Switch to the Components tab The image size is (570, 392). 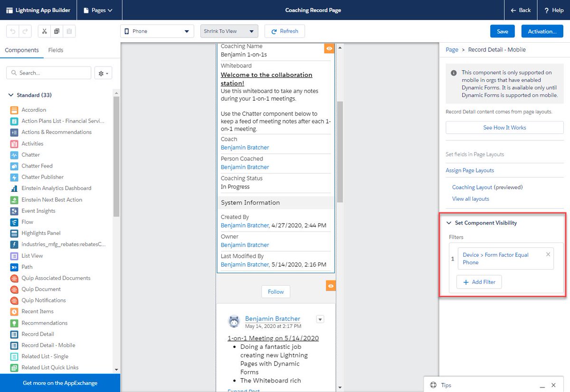point(22,50)
